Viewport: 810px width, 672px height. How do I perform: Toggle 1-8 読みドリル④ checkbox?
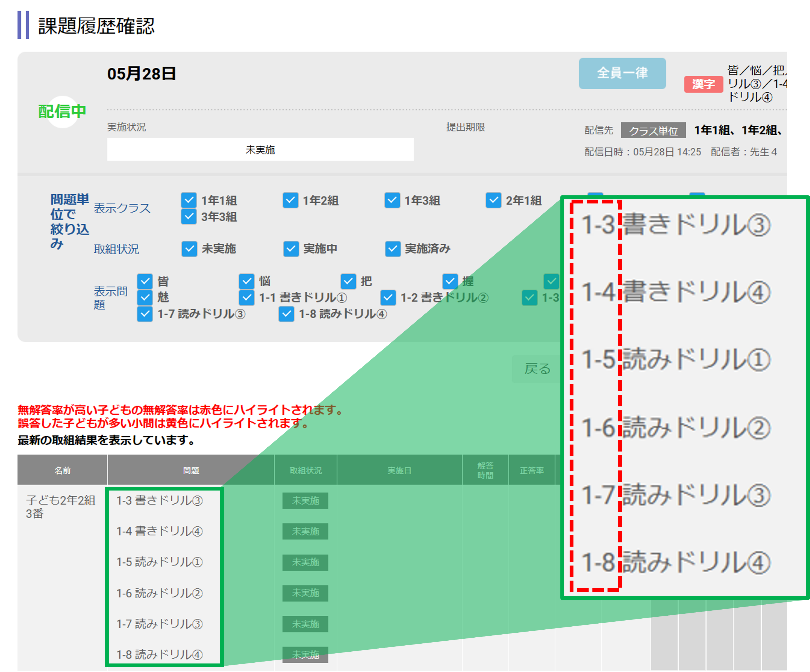286,314
